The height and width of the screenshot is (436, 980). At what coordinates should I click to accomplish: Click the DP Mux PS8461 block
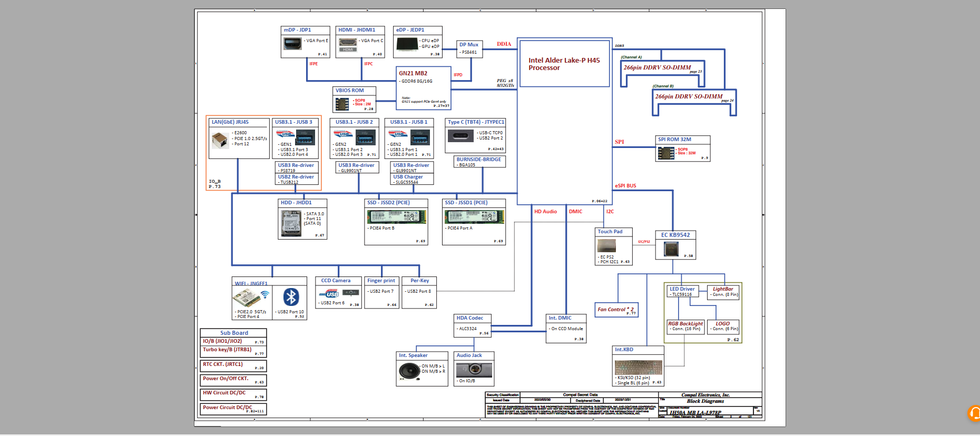pyautogui.click(x=469, y=49)
